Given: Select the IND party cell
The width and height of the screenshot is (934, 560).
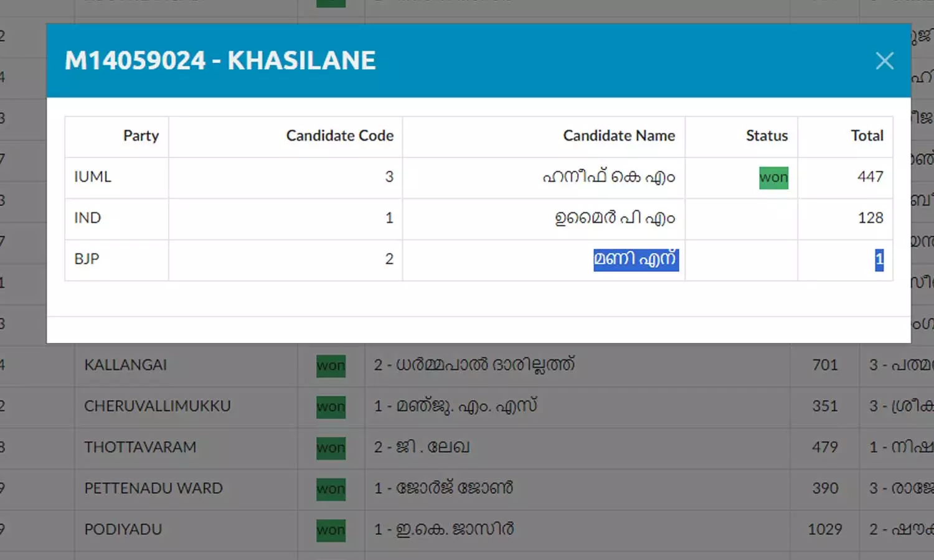Looking at the screenshot, I should [88, 218].
